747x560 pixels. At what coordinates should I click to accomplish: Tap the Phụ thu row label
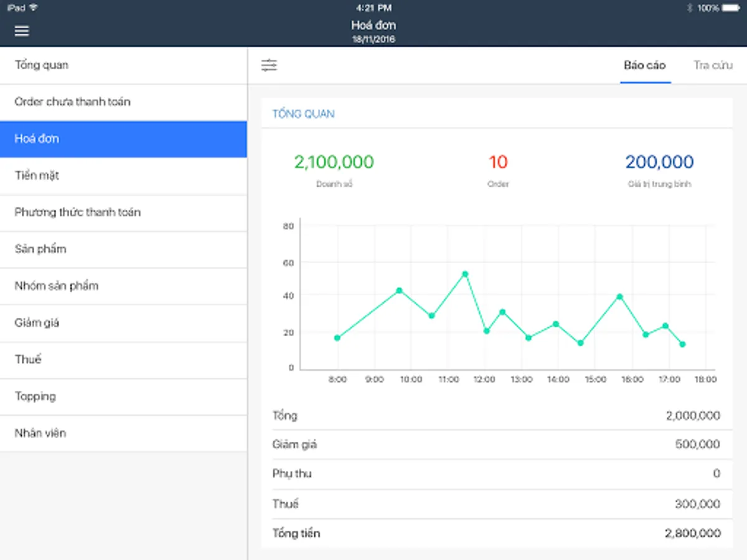tap(292, 474)
